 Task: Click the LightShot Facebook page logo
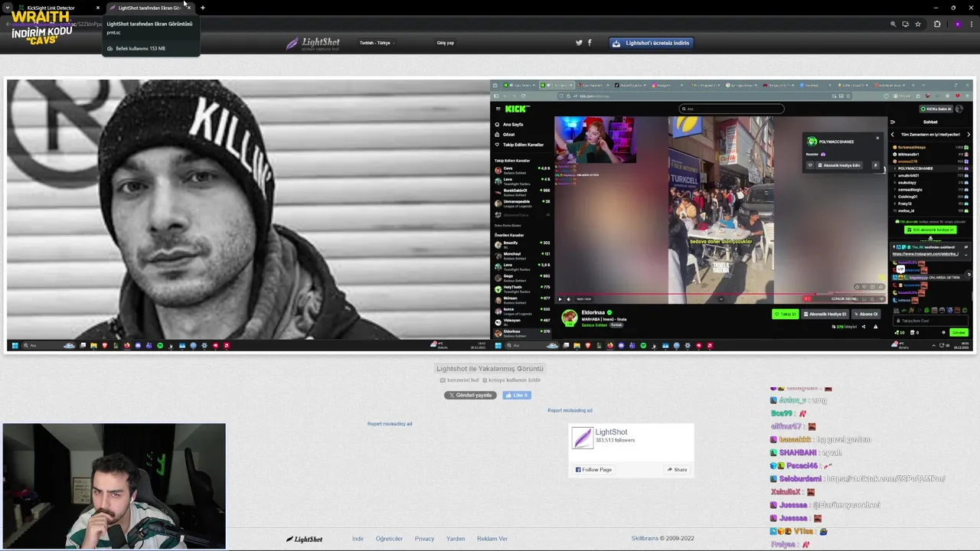582,437
